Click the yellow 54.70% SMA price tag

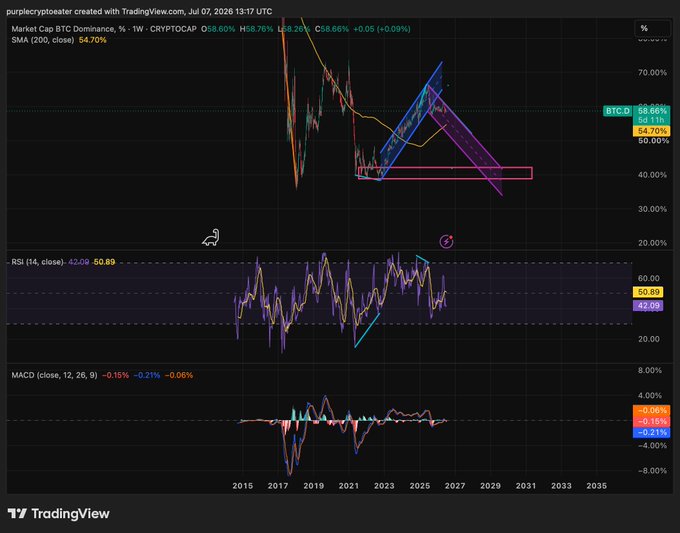pos(652,131)
